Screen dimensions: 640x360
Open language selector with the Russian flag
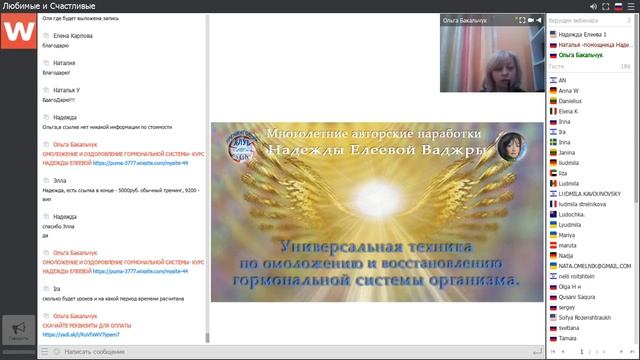pyautogui.click(x=618, y=7)
